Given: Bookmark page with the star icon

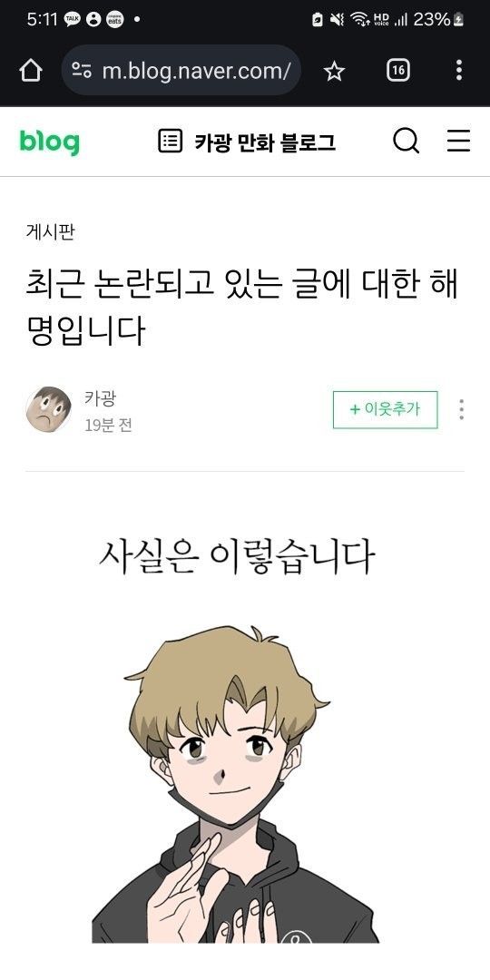Looking at the screenshot, I should 334,72.
